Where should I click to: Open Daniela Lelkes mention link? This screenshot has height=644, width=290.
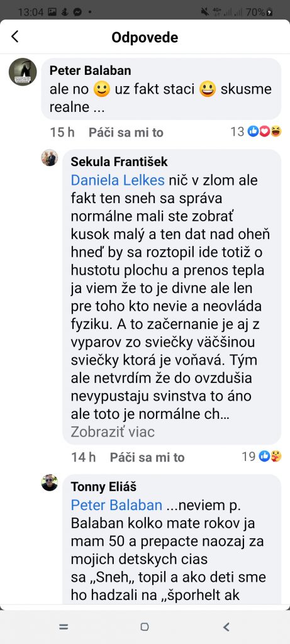tap(118, 180)
